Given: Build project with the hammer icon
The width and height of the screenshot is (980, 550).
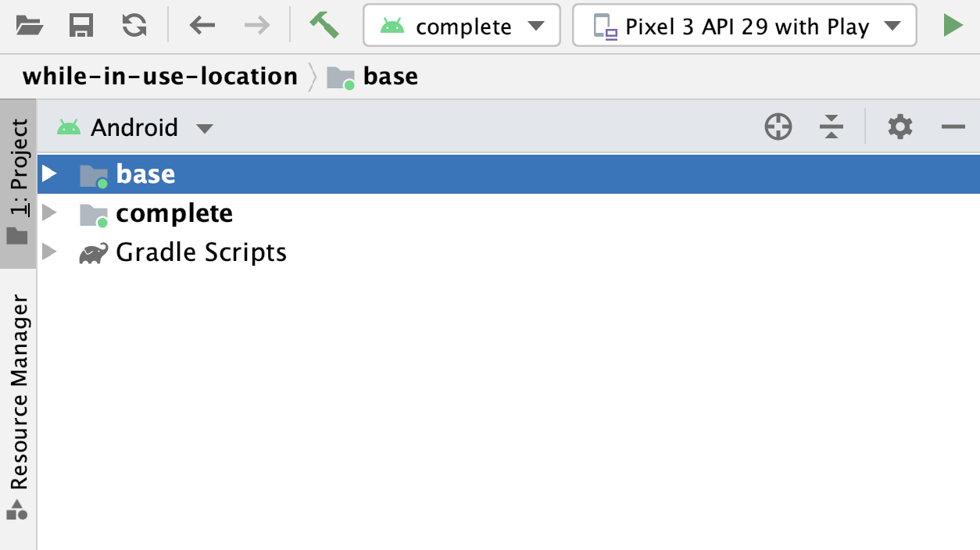Looking at the screenshot, I should coord(324,25).
